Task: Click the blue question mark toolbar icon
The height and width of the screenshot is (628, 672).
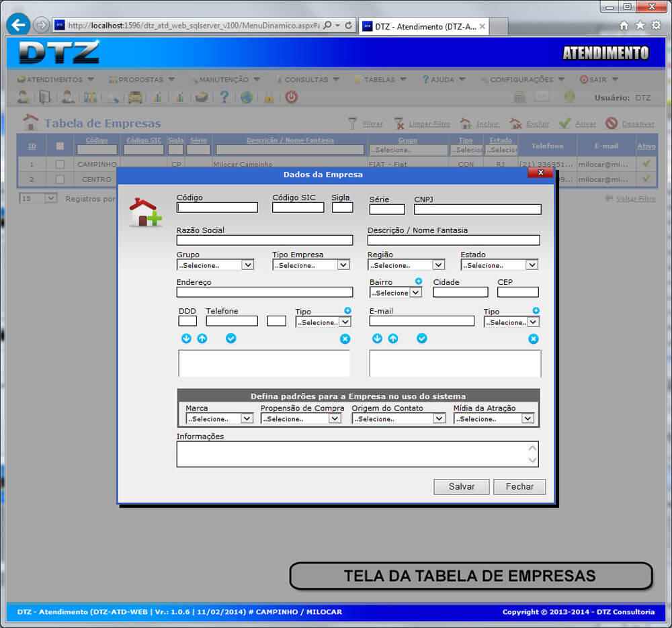Action: 224,97
